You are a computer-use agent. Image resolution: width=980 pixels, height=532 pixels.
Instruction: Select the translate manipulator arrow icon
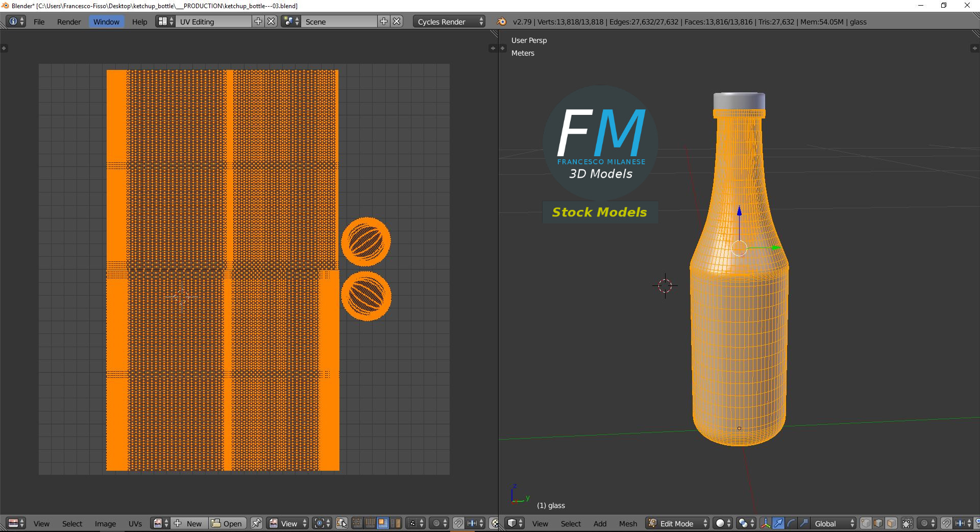778,523
